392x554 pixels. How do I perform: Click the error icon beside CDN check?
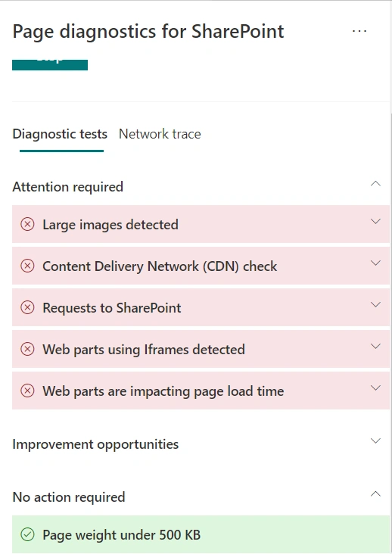pyautogui.click(x=27, y=266)
